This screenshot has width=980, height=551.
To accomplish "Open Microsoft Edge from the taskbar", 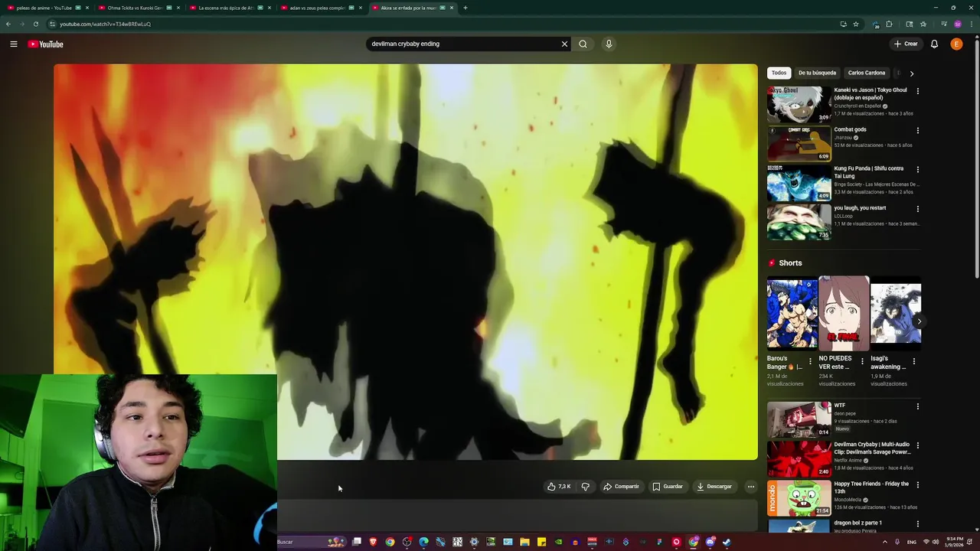I will [x=423, y=542].
